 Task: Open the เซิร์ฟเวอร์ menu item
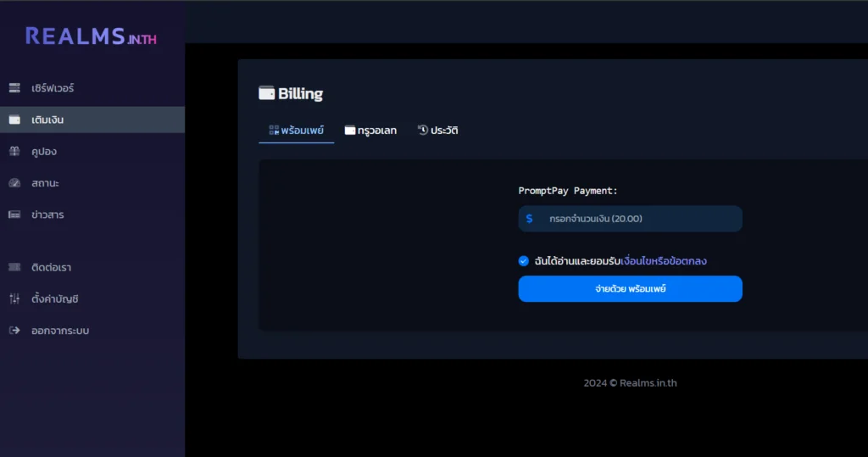53,88
